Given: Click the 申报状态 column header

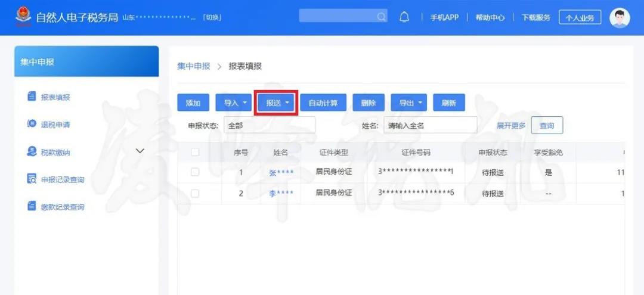Looking at the screenshot, I should (493, 153).
